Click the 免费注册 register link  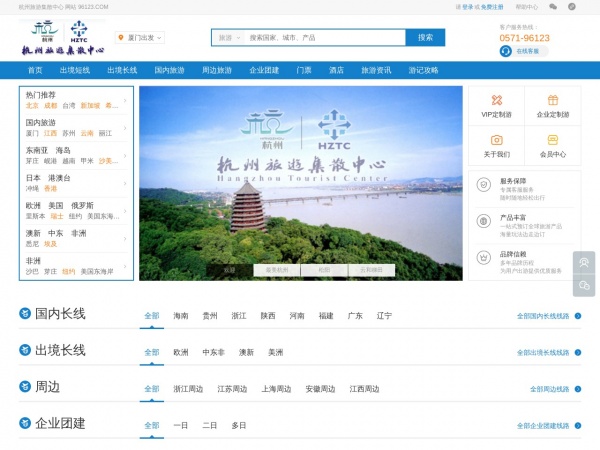[x=492, y=7]
